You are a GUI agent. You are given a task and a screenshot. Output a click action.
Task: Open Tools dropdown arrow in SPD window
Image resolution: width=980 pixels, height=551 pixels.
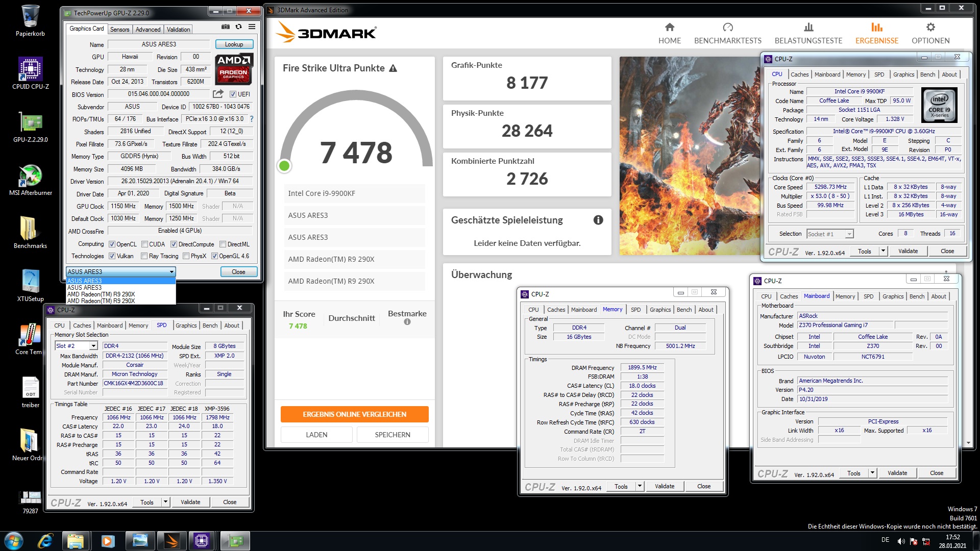click(x=165, y=502)
